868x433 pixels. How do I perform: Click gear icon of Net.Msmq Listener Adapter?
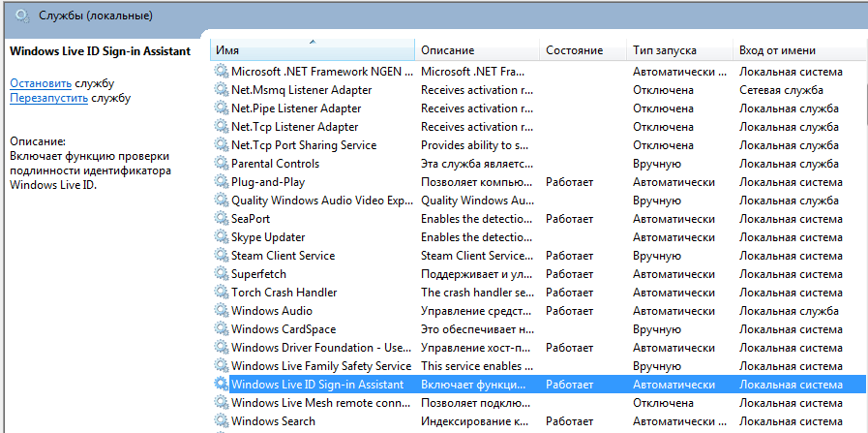[x=222, y=90]
